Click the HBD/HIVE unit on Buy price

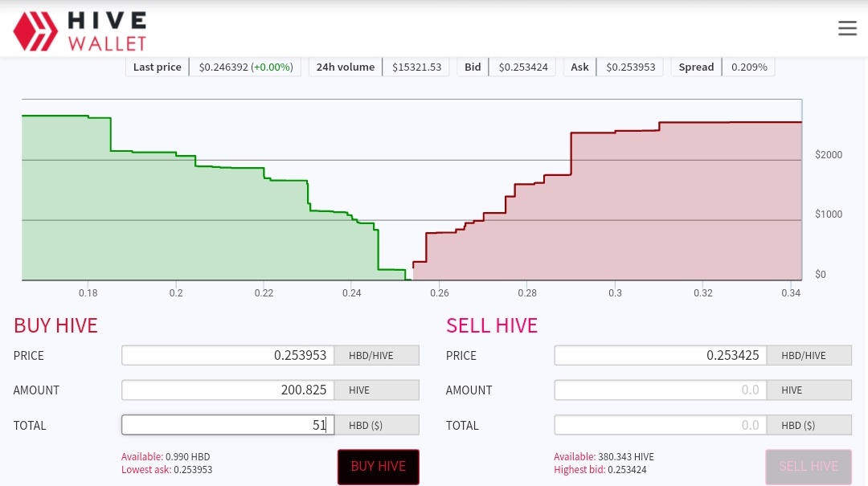point(376,355)
